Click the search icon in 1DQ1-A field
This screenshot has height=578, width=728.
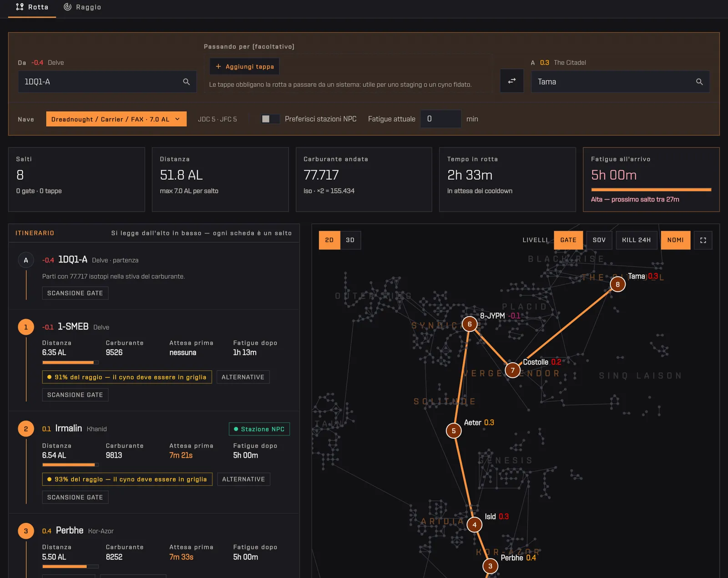tap(186, 82)
